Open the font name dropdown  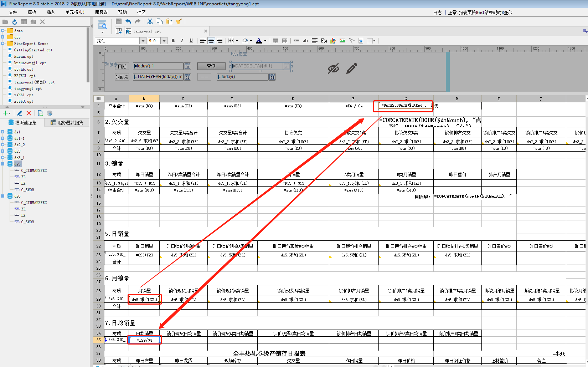pos(143,41)
